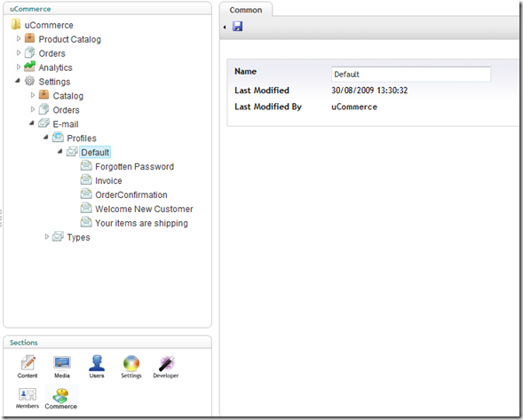Select the Invoice template
The width and height of the screenshot is (523, 420).
[x=108, y=180]
